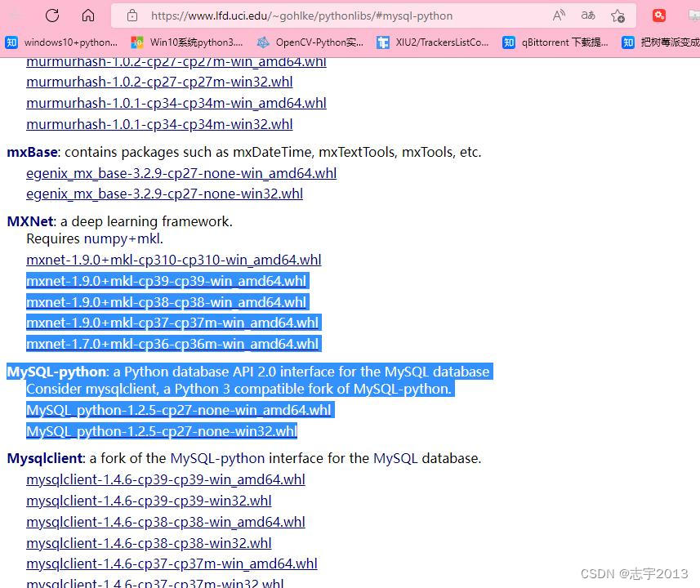Click the qBittorrent bookmark Zhihu favicon
Viewport: 700px width, 588px height.
point(509,42)
